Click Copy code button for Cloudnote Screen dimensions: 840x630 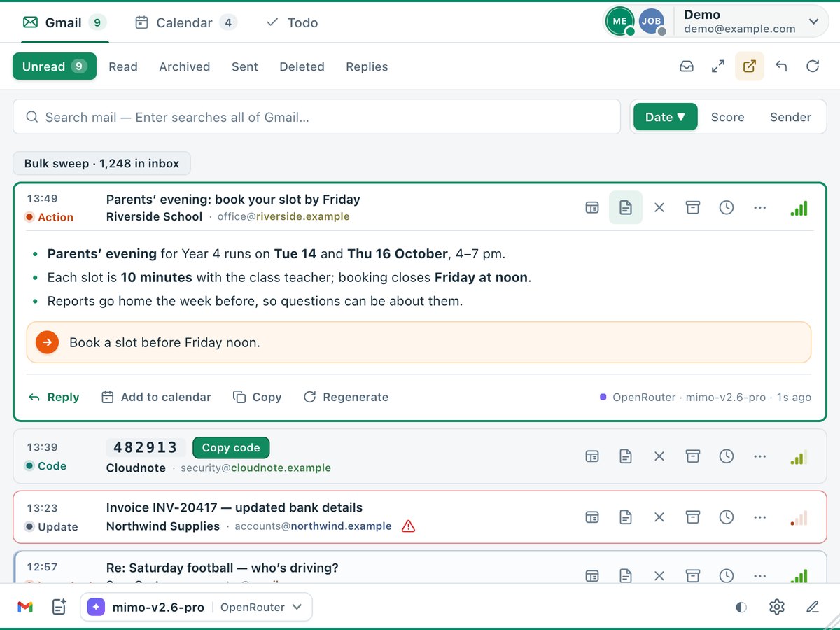[x=231, y=448]
